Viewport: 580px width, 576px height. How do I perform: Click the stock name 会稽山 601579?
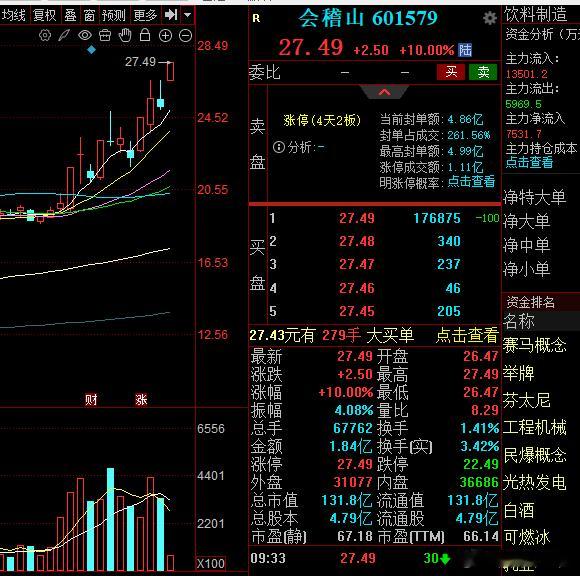click(x=368, y=18)
